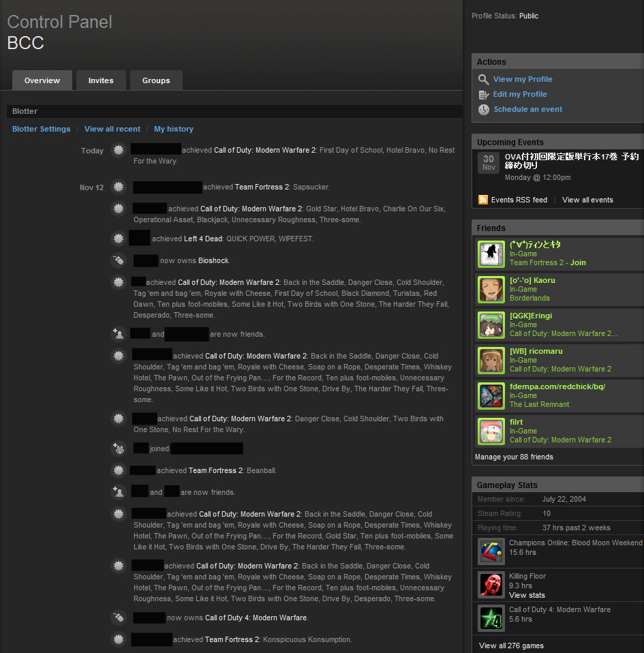Open [QGK]Eringi friend name
The image size is (644, 653).
click(x=531, y=316)
